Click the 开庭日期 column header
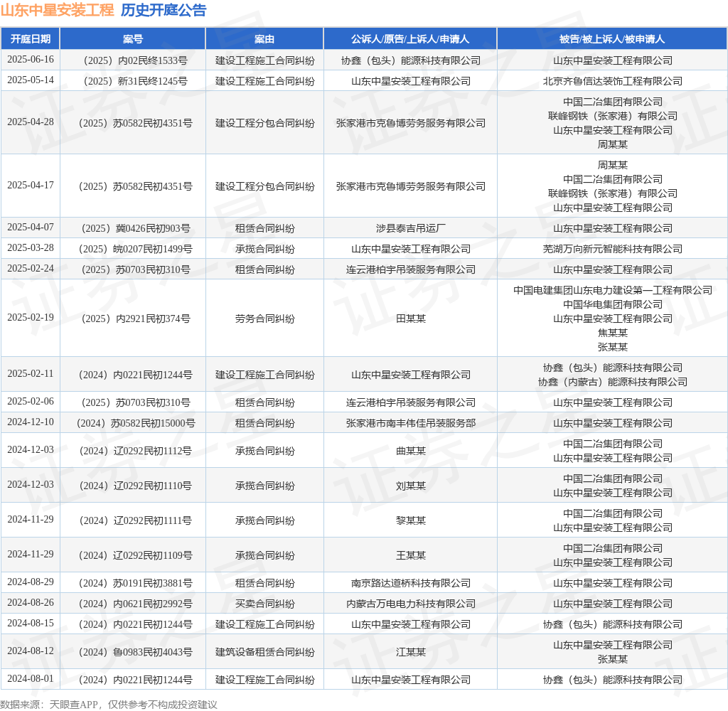This screenshot has height=711, width=728. (31, 39)
